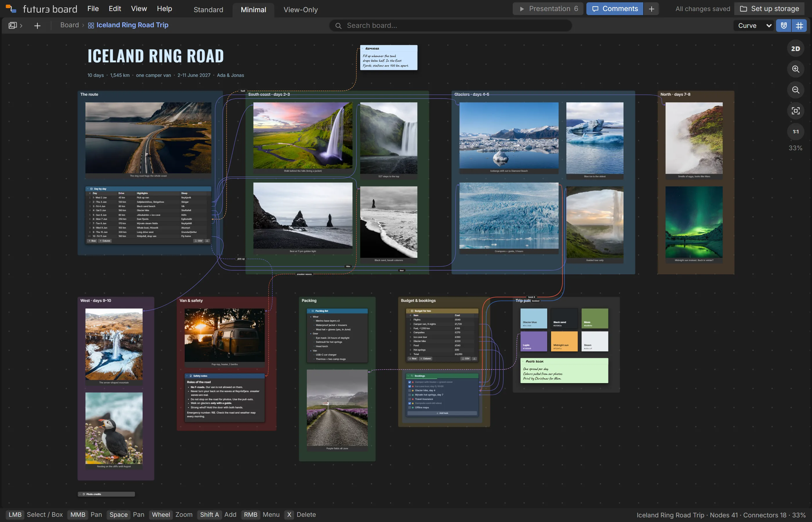Image resolution: width=812 pixels, height=522 pixels.
Task: Toggle the grid display icon
Action: coord(799,26)
